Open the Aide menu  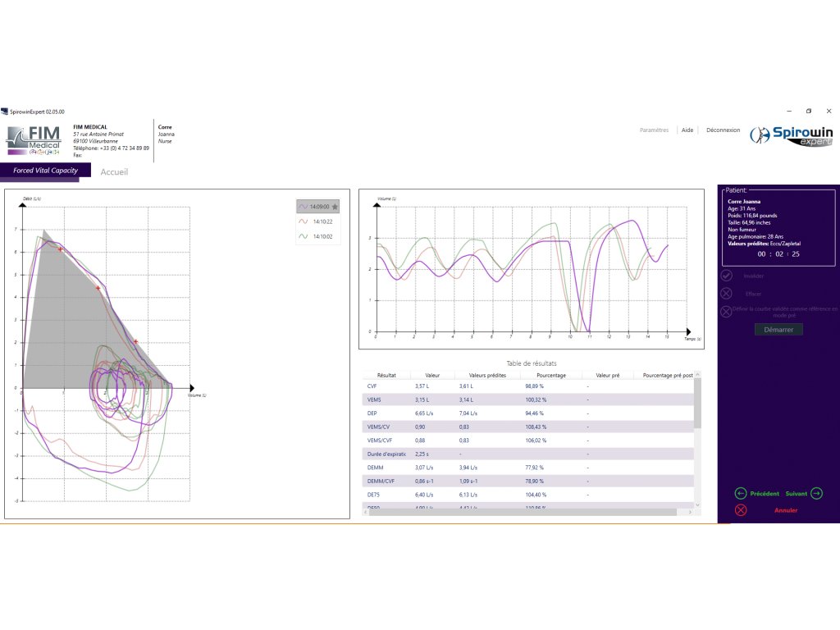(687, 130)
